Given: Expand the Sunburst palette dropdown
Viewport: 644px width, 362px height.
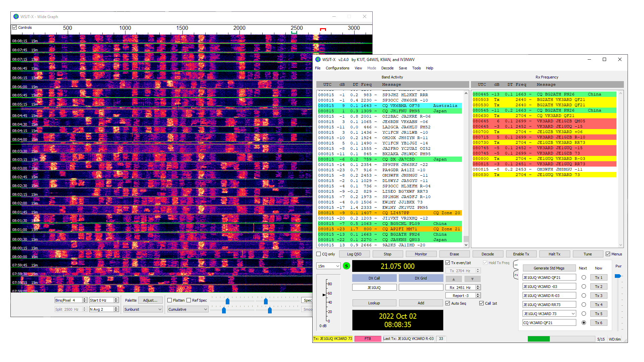Looking at the screenshot, I should tap(143, 309).
